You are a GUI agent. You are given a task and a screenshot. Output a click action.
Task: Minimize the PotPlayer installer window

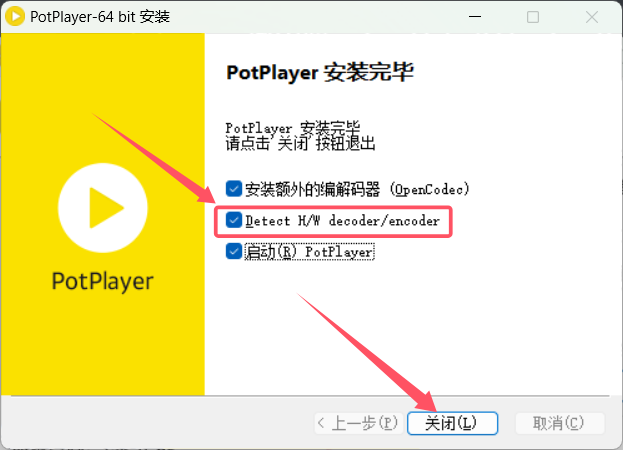475,17
